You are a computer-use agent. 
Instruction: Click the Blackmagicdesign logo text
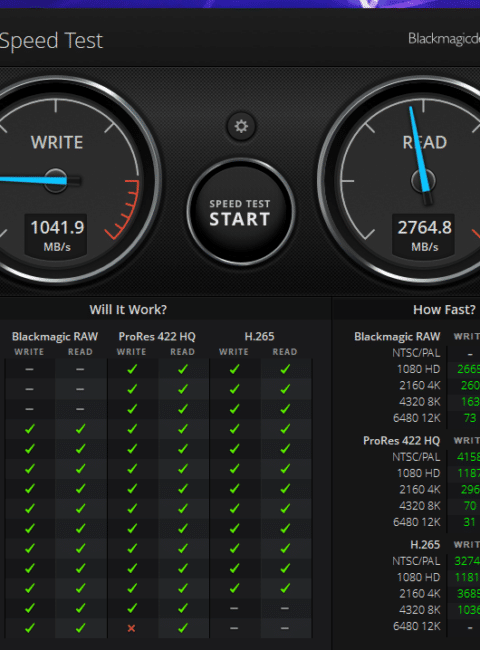pos(444,39)
